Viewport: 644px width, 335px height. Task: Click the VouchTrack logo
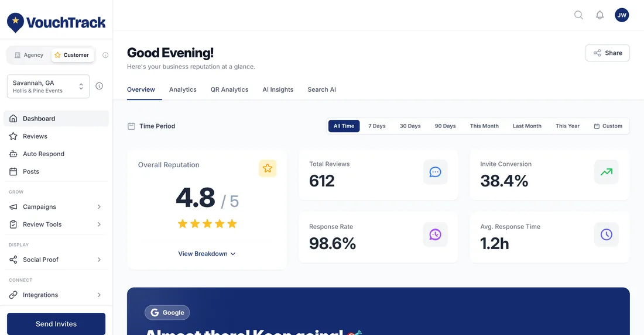click(56, 23)
